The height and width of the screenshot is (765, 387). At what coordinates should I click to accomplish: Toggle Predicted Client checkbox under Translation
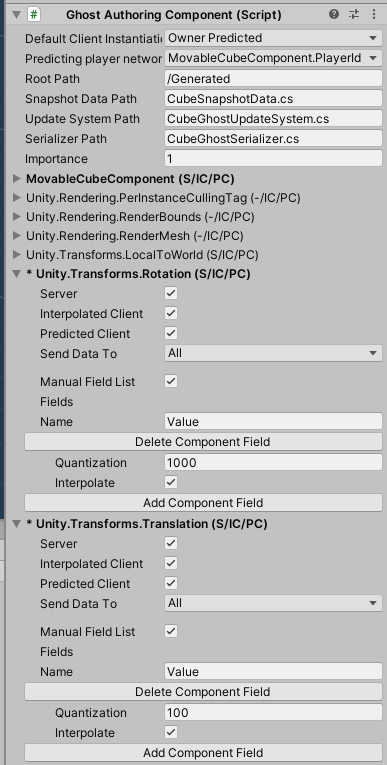171,583
